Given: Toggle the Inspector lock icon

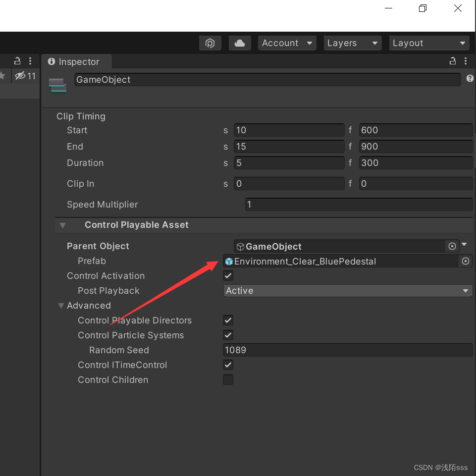Looking at the screenshot, I should pyautogui.click(x=452, y=60).
